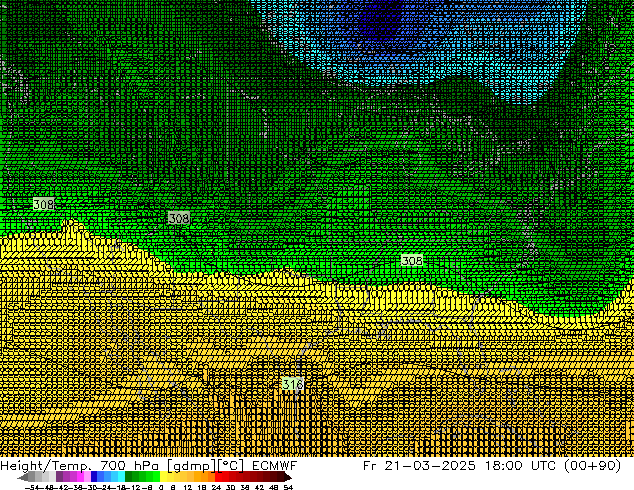Click the '18:00 UTC' time text
Viewport: 634px width, 490px height.
pyautogui.click(x=522, y=466)
